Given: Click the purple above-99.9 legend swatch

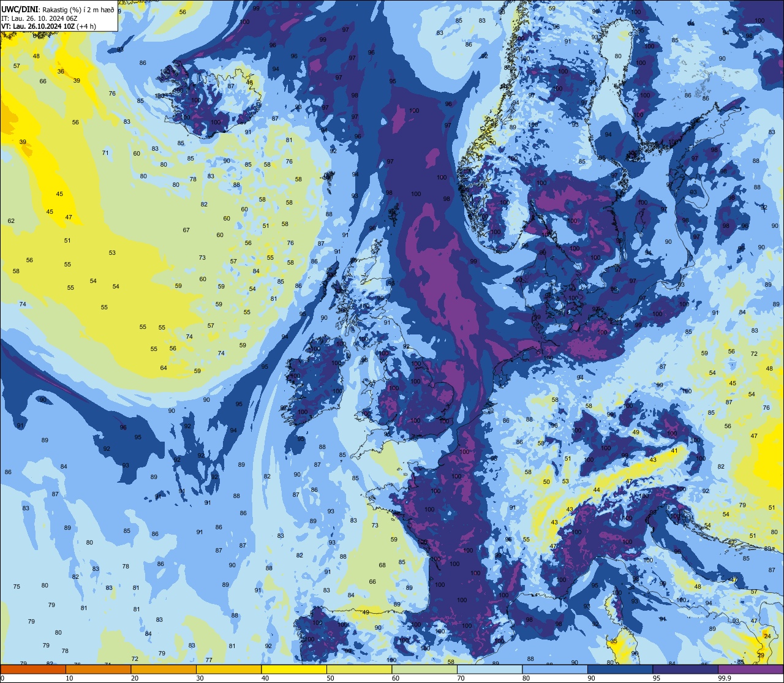Looking at the screenshot, I should point(750,669).
